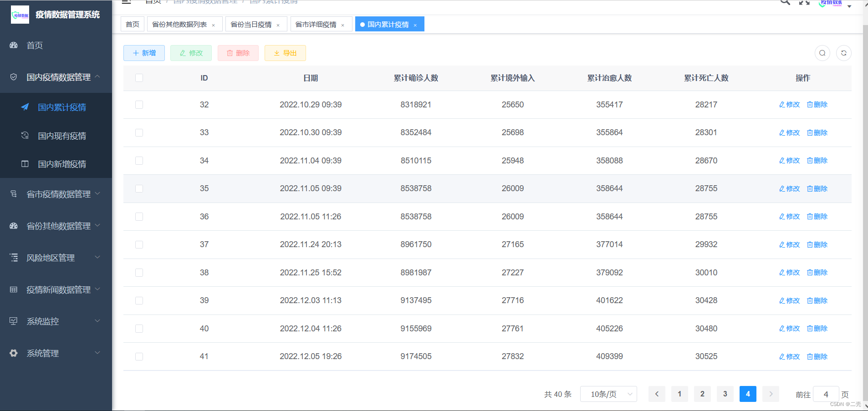Click the table icon for 疫情新闻数据管理
The image size is (868, 411).
pyautogui.click(x=14, y=289)
